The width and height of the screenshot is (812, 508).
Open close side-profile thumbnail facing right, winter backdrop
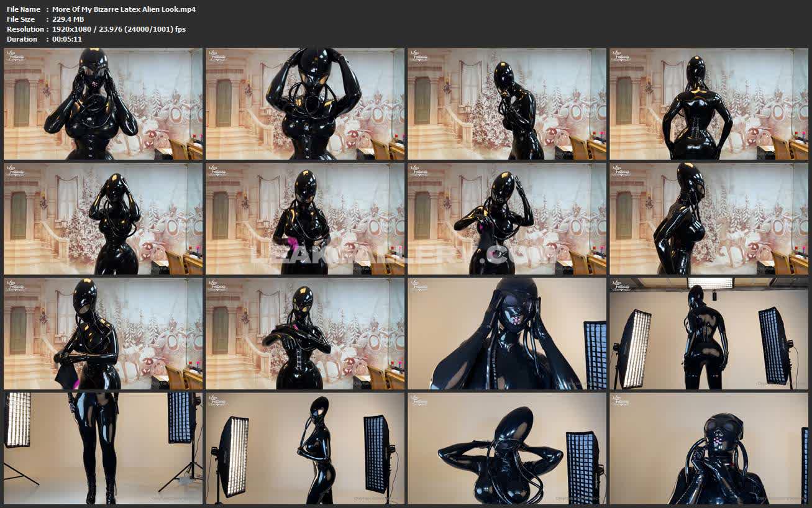[x=708, y=219]
